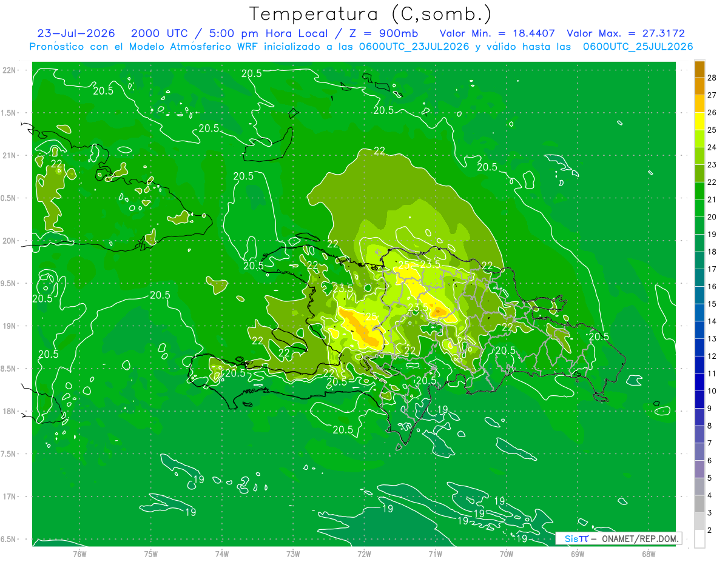This screenshot has width=728, height=562.
Task: Click the color bar label '24'
Action: [712, 147]
